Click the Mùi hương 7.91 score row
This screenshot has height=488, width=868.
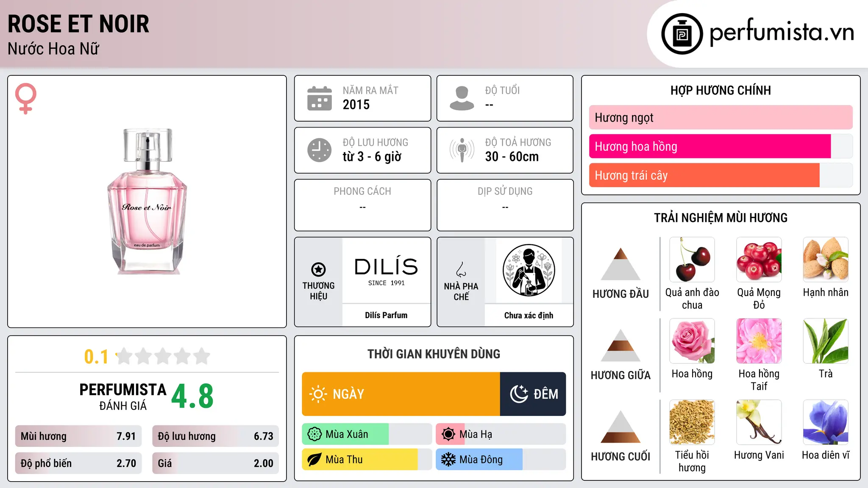coord(78,436)
